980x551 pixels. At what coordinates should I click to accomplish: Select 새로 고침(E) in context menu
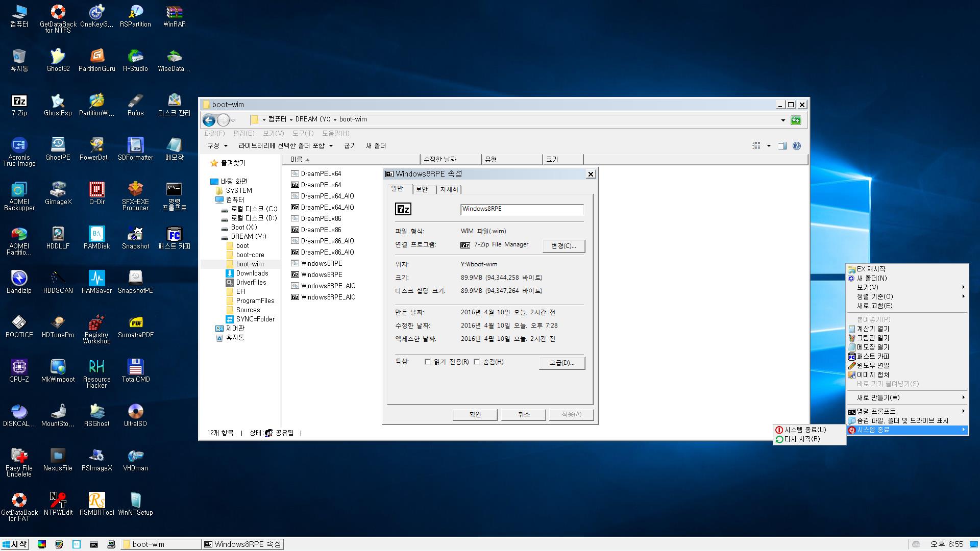(x=907, y=306)
